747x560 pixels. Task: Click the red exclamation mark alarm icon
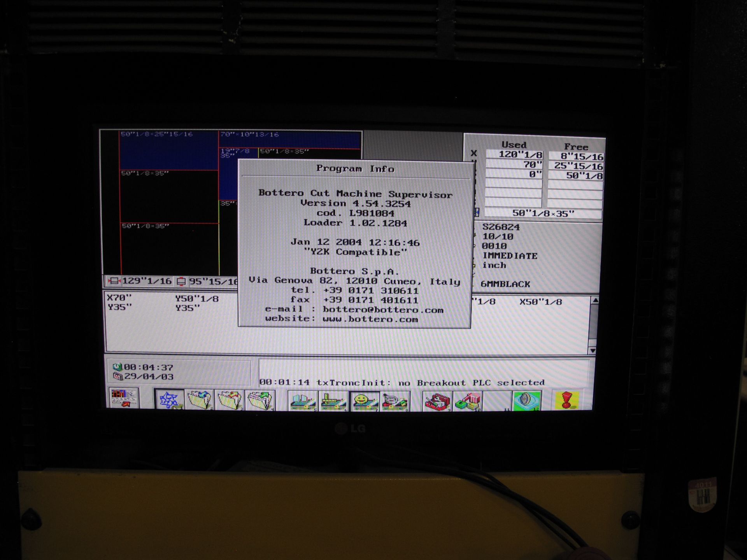pyautogui.click(x=567, y=400)
